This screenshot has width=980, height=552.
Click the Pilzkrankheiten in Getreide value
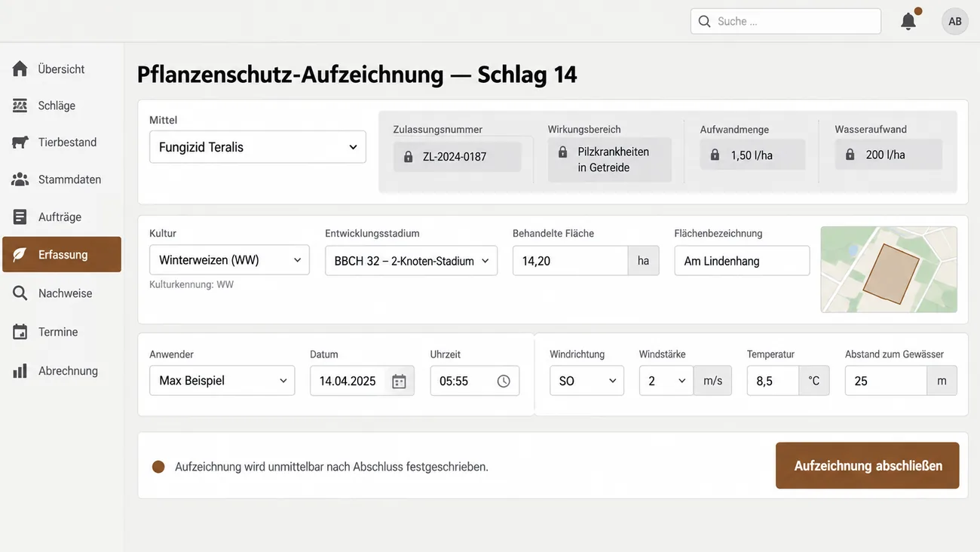pyautogui.click(x=610, y=160)
